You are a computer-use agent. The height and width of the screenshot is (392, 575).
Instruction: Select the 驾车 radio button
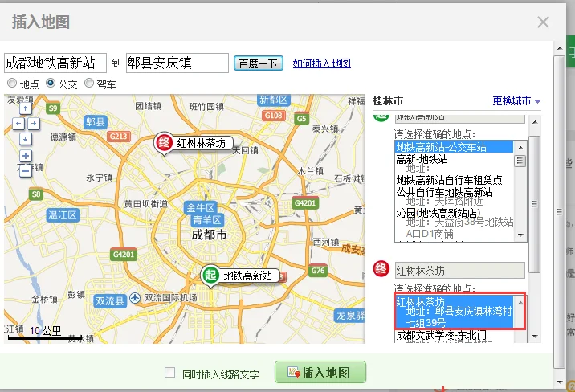[x=89, y=84]
